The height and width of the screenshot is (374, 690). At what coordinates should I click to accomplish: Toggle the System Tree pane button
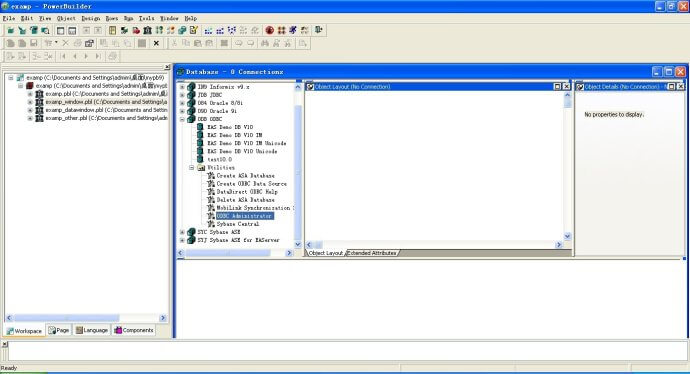click(61, 30)
